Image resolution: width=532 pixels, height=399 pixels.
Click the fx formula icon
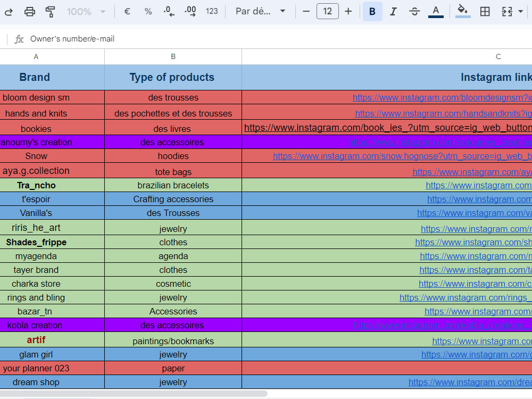19,39
